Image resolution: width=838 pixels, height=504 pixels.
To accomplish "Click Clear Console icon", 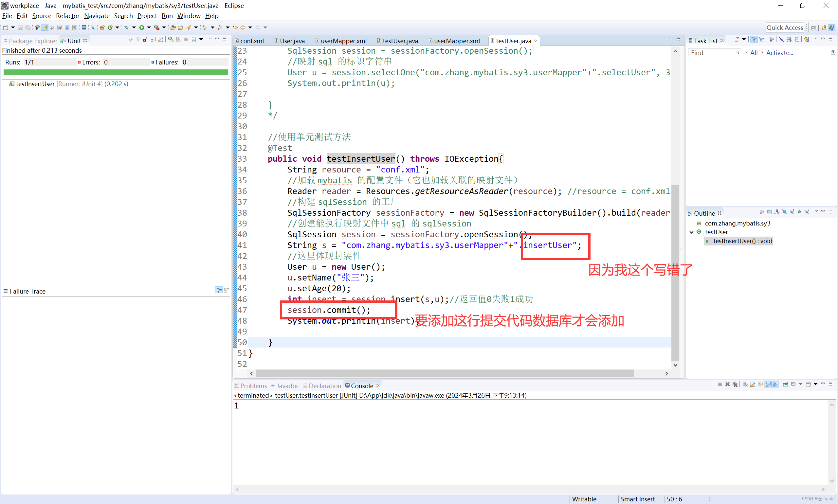I will point(745,385).
